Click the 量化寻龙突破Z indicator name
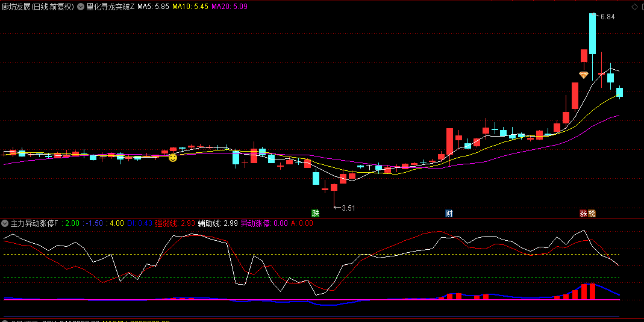644x322 pixels. coord(110,7)
